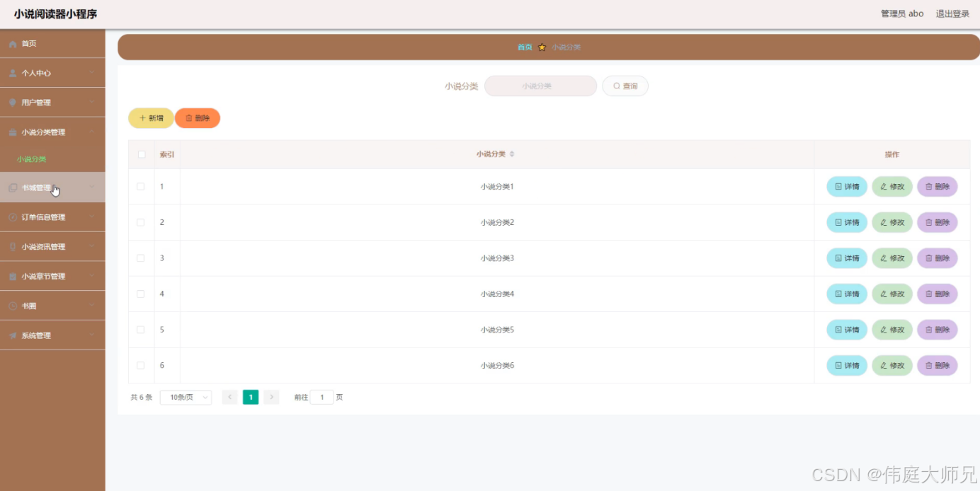Click trash icon for 小说分类6 row
This screenshot has height=491, width=980.
[x=929, y=366]
